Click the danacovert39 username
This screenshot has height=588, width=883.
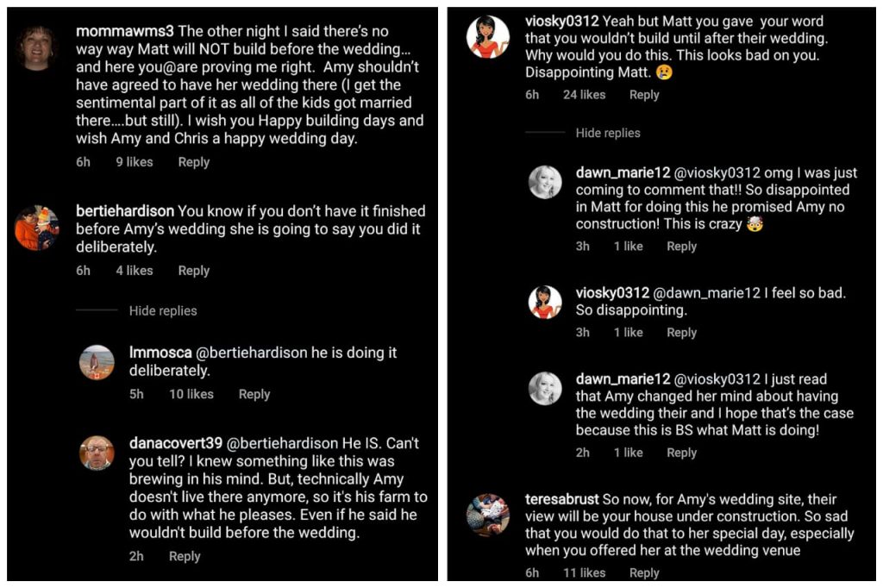175,443
